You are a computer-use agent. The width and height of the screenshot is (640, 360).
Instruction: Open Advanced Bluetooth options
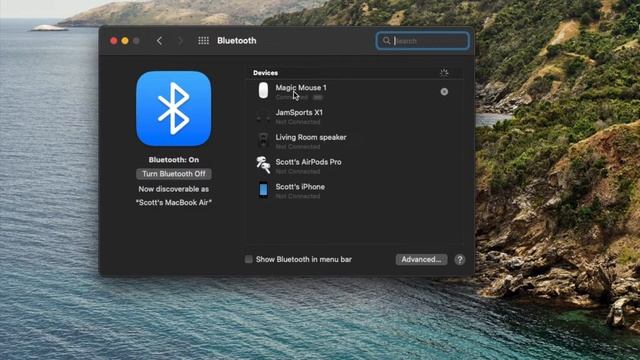coord(421,260)
